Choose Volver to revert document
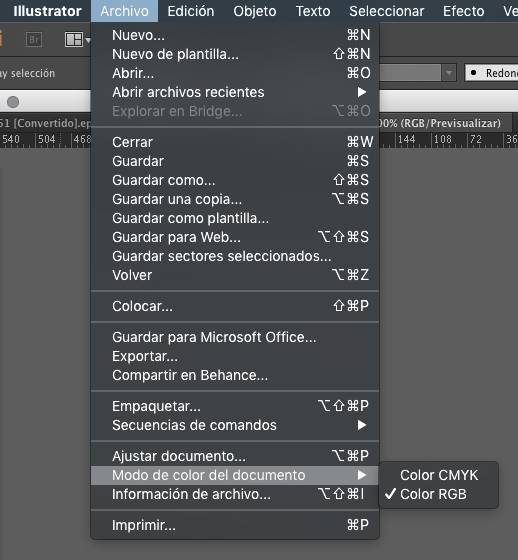 pyautogui.click(x=235, y=275)
